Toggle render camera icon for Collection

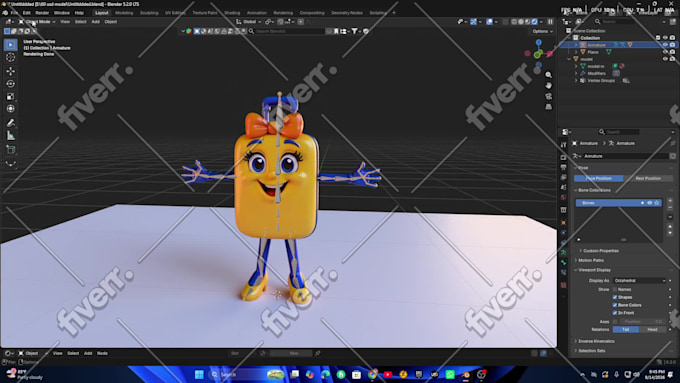pos(672,38)
